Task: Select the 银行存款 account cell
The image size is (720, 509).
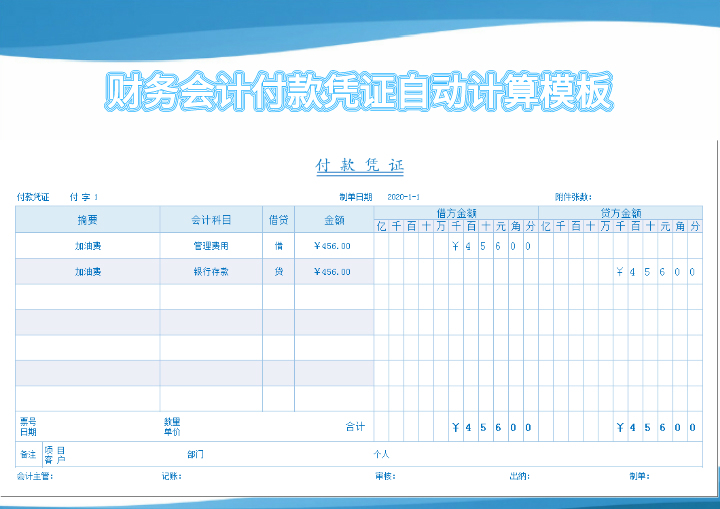Action: pyautogui.click(x=211, y=272)
